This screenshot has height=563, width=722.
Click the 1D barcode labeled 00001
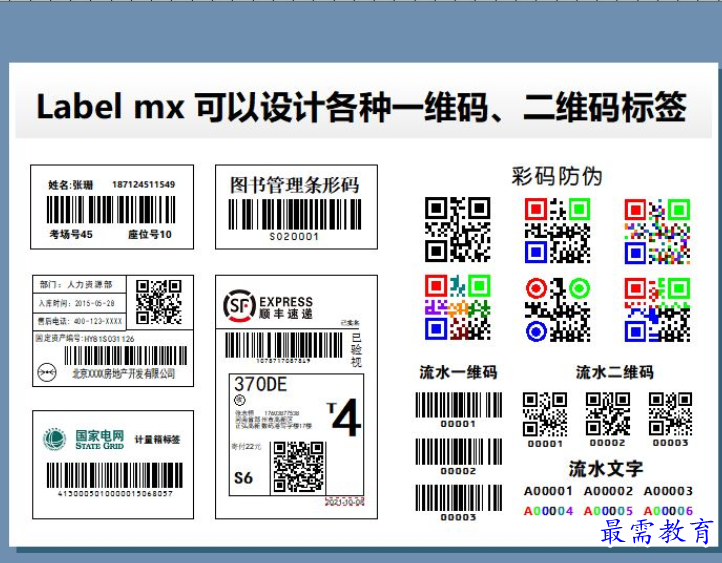459,405
